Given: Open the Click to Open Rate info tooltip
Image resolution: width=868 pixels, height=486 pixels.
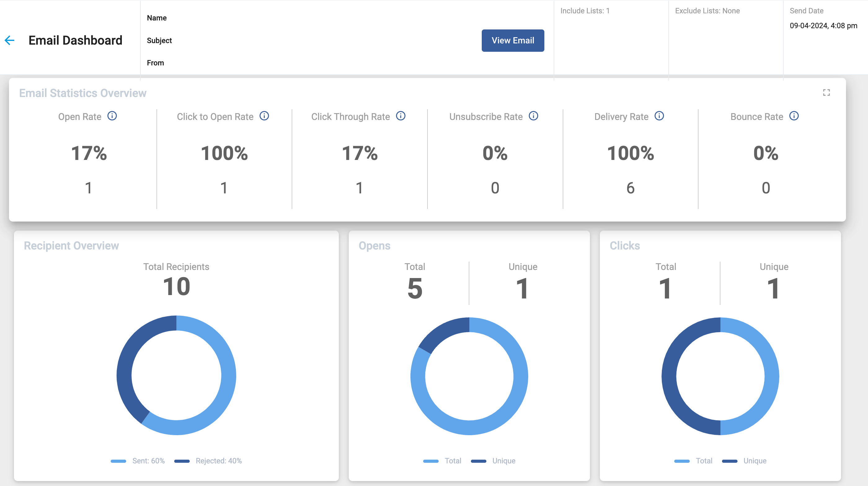Looking at the screenshot, I should (264, 116).
